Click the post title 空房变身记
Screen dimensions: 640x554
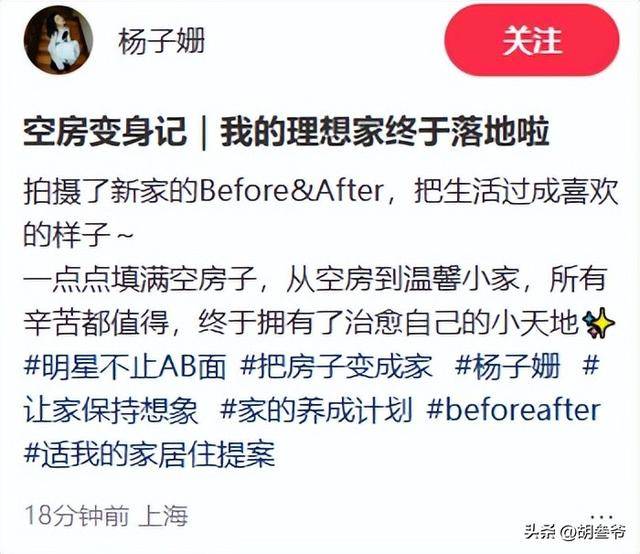(x=105, y=131)
